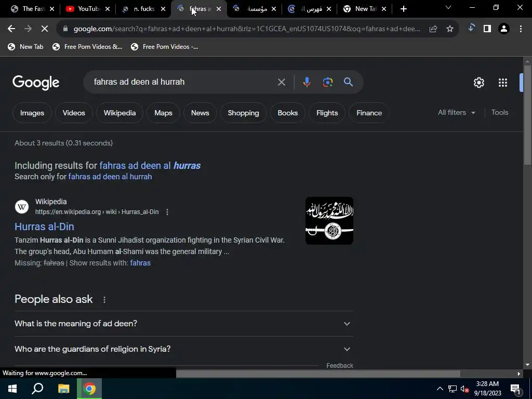Start voice search with the microphone icon
Viewport: 532px width, 399px height.
[x=307, y=82]
